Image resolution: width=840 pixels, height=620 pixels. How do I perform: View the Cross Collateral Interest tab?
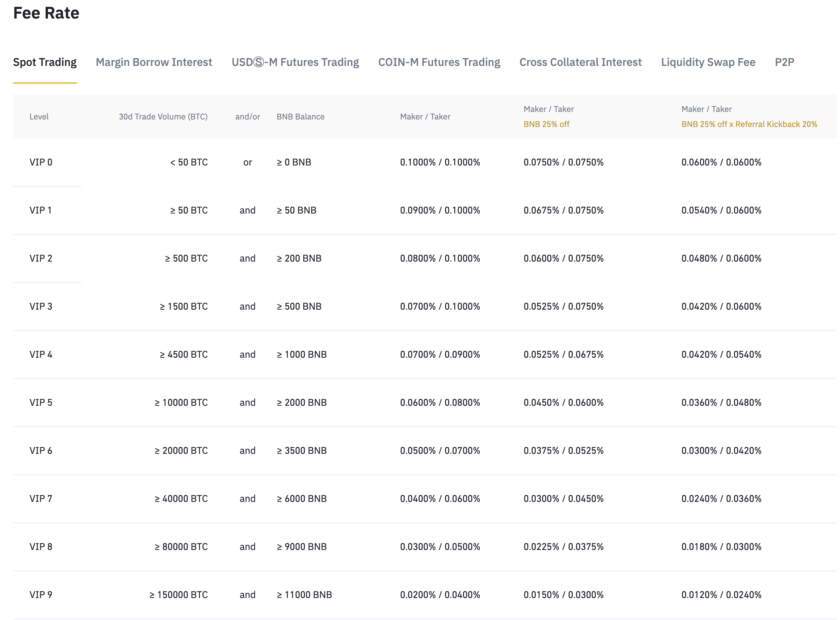(580, 62)
